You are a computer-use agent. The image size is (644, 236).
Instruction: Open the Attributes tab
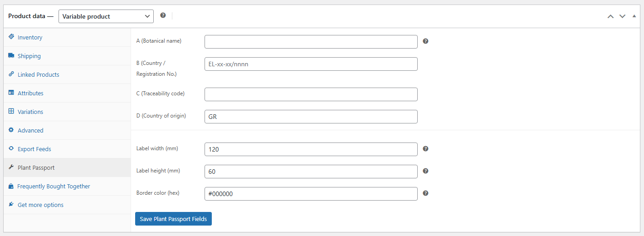coord(30,93)
